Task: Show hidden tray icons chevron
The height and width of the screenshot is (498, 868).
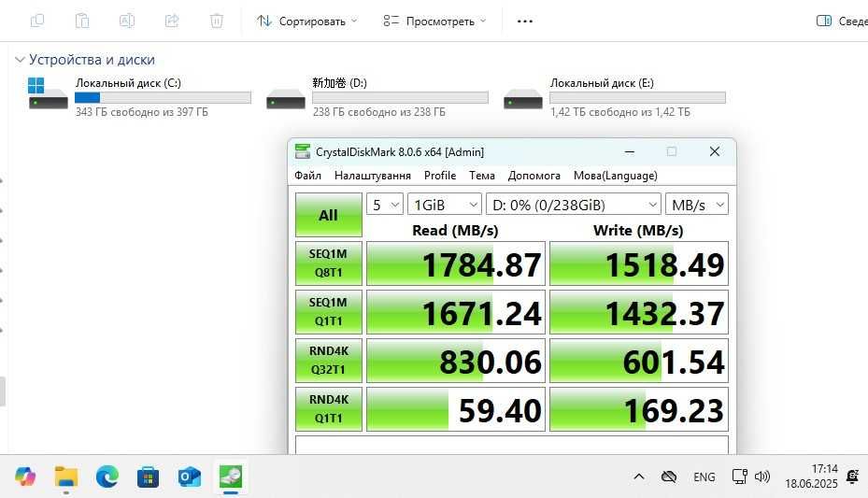Action: tap(639, 477)
